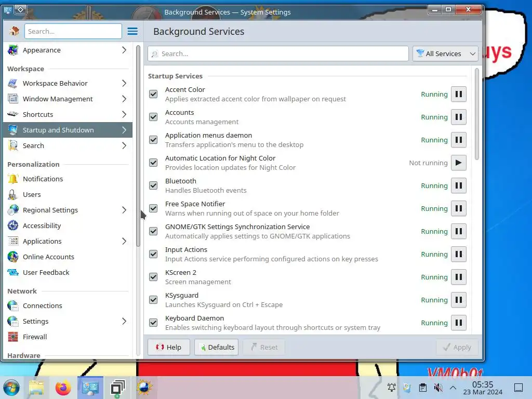Click the pin icon in the window title bar
The height and width of the screenshot is (399, 532).
20,9
